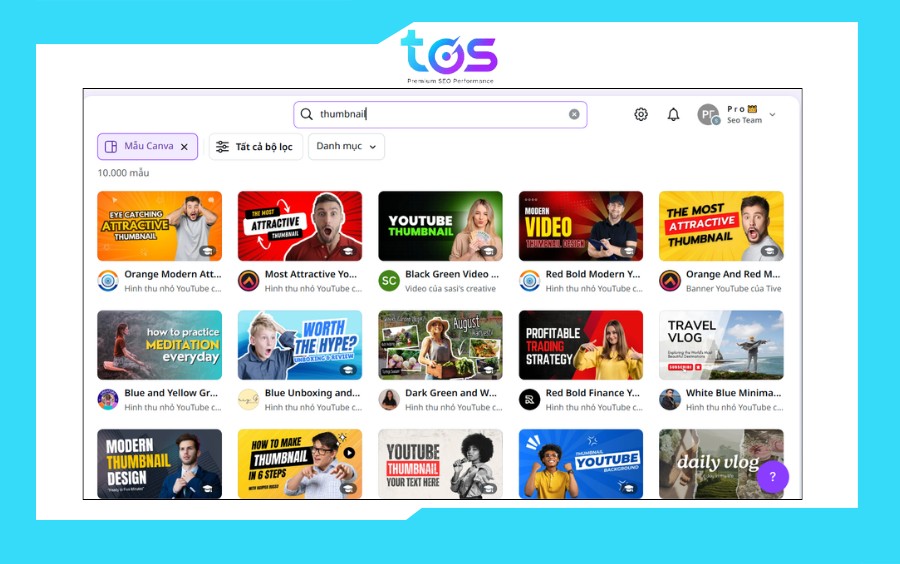
Task: Clear the search field with X icon
Action: click(x=574, y=114)
